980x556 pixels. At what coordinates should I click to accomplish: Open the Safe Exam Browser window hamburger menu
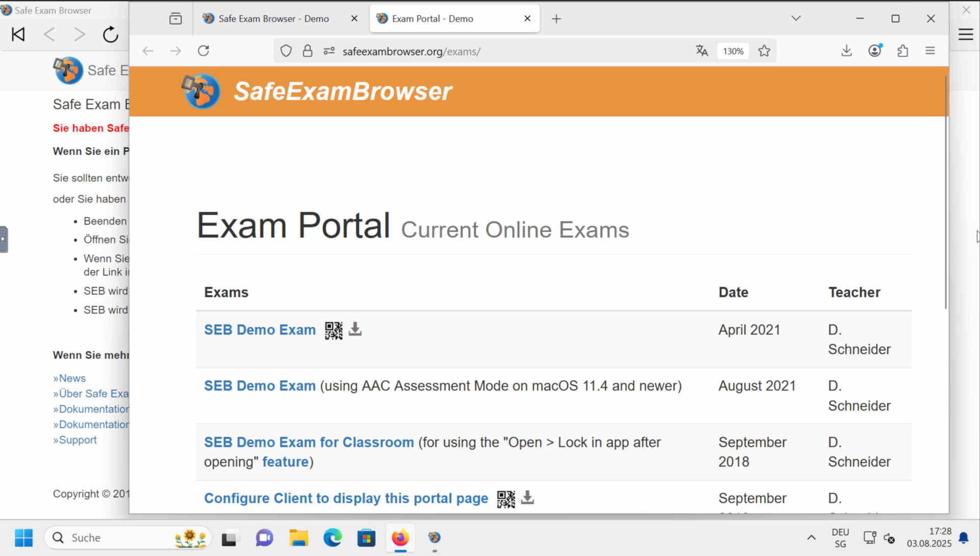tap(966, 35)
